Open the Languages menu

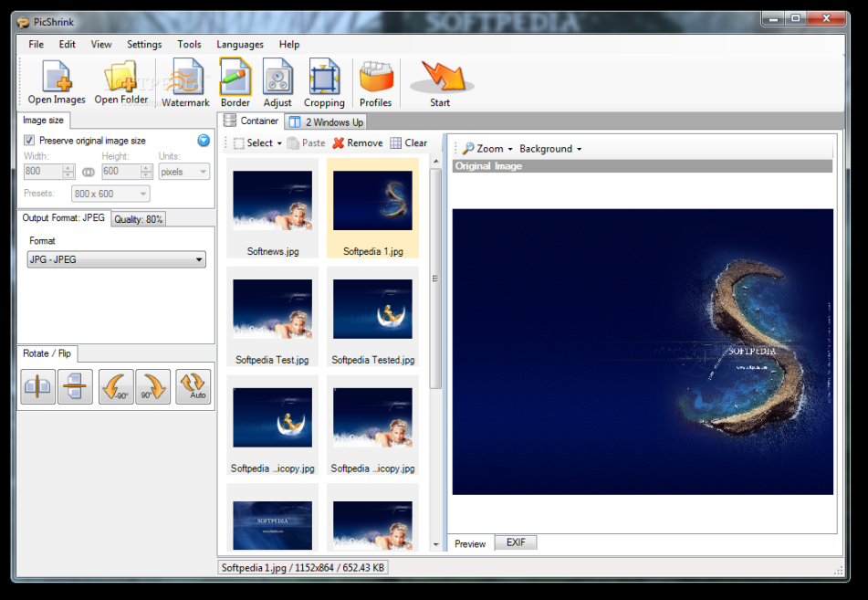click(240, 45)
